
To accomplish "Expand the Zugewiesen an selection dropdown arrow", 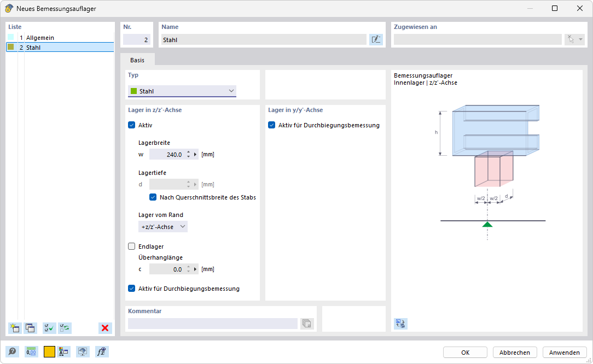I will click(579, 39).
